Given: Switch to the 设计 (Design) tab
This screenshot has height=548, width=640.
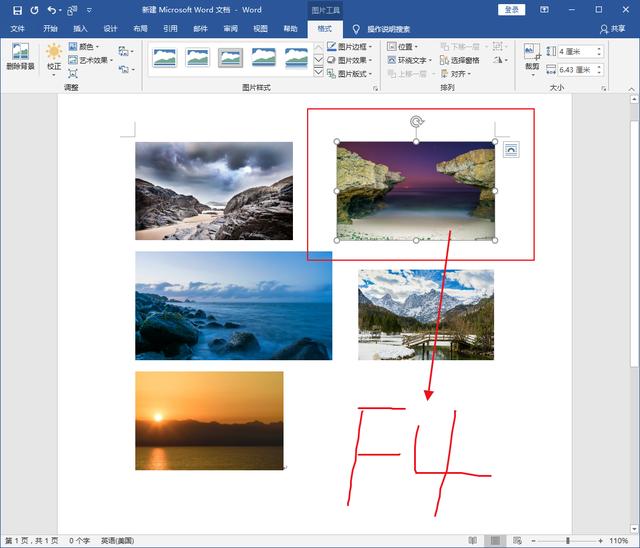Looking at the screenshot, I should point(110,29).
